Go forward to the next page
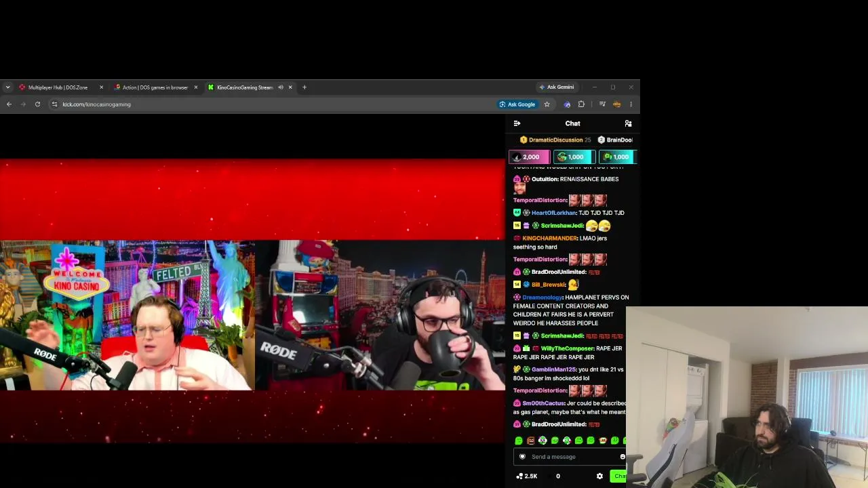 tap(23, 104)
